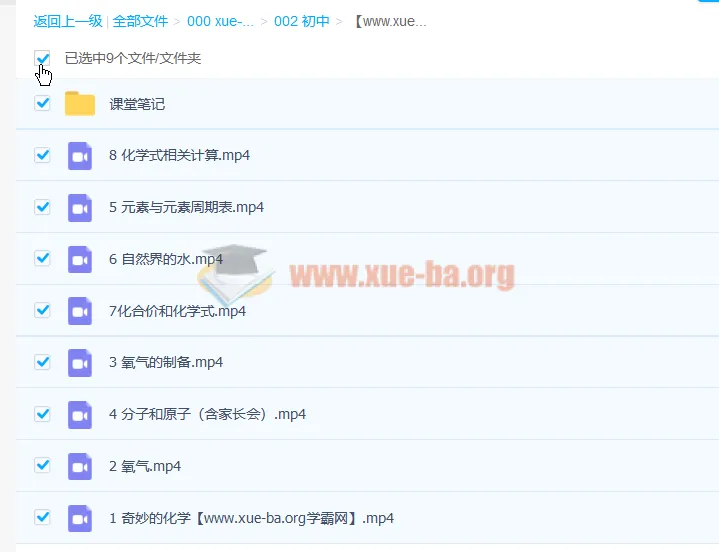Open the 课堂笔记 folder name
The width and height of the screenshot is (719, 552).
tap(137, 104)
